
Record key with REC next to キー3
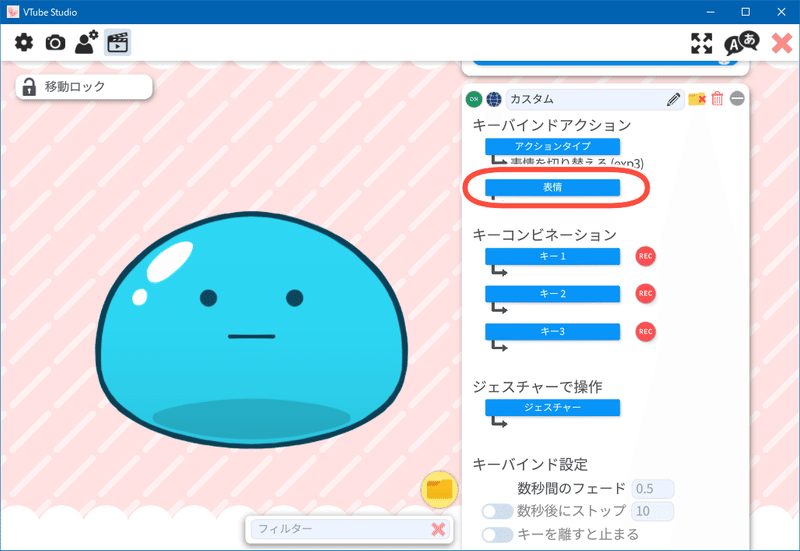pyautogui.click(x=645, y=332)
